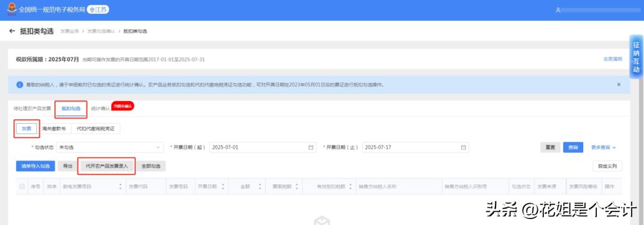Image resolution: width=644 pixels, height=225 pixels.
Task: Click the user profile avatar icon
Action: coord(558,10)
